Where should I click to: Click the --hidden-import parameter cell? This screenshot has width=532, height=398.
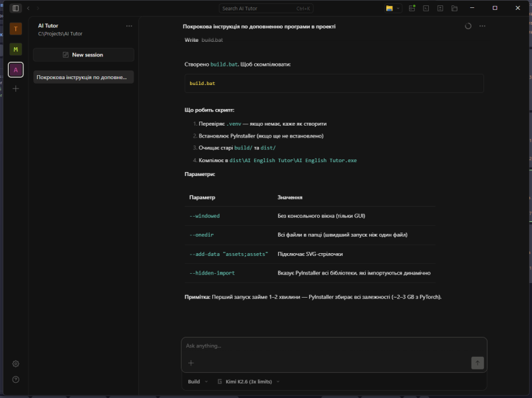[x=212, y=273]
